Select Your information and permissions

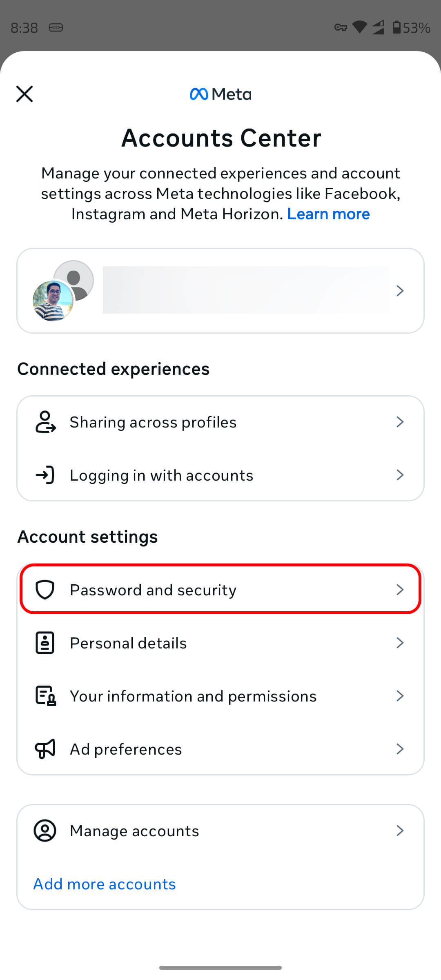pyautogui.click(x=220, y=696)
